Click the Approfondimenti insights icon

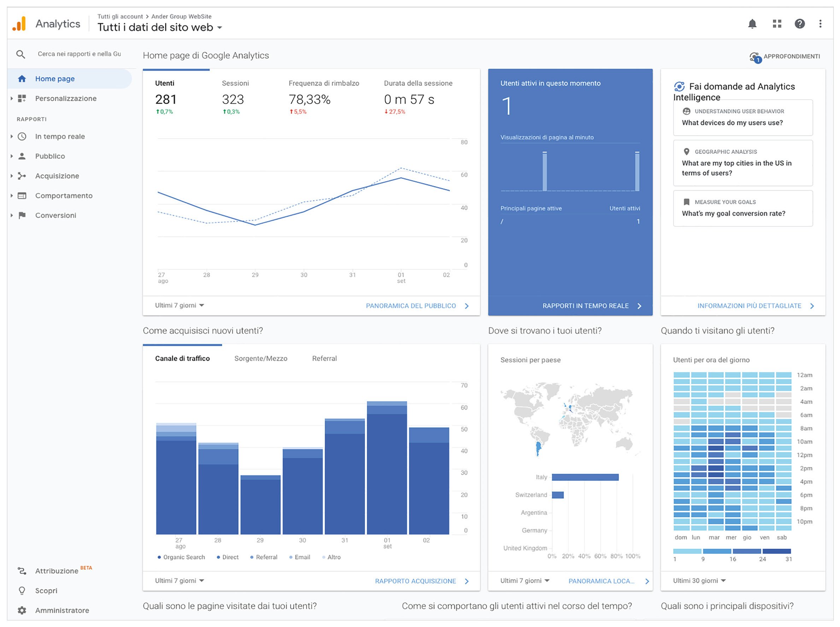(x=755, y=57)
